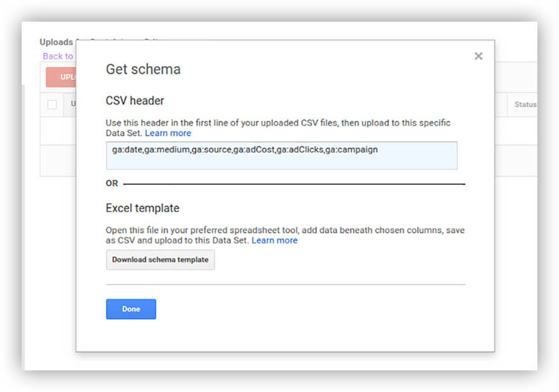Tick the select-all checkbox in uploads table
The height and width of the screenshot is (392, 559).
pyautogui.click(x=52, y=104)
